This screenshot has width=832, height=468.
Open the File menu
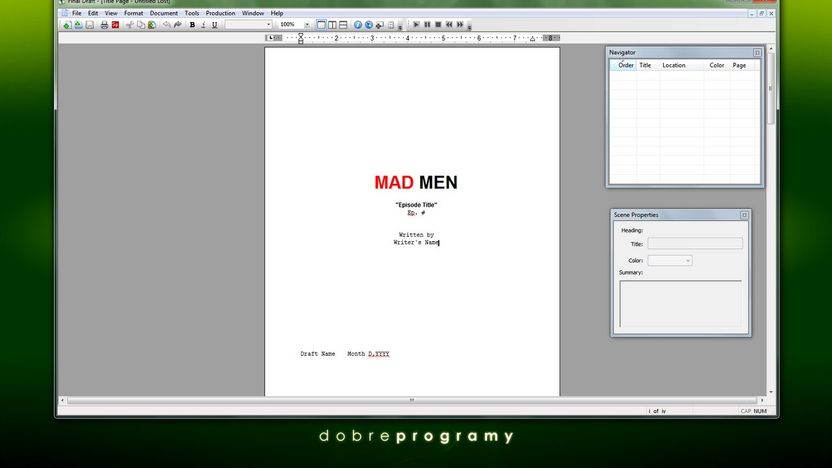click(x=77, y=13)
